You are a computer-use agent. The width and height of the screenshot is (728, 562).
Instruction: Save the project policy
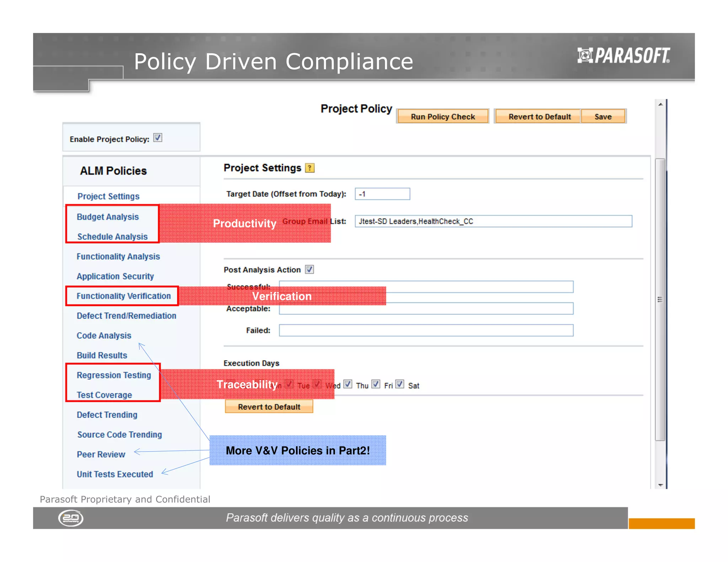[603, 117]
